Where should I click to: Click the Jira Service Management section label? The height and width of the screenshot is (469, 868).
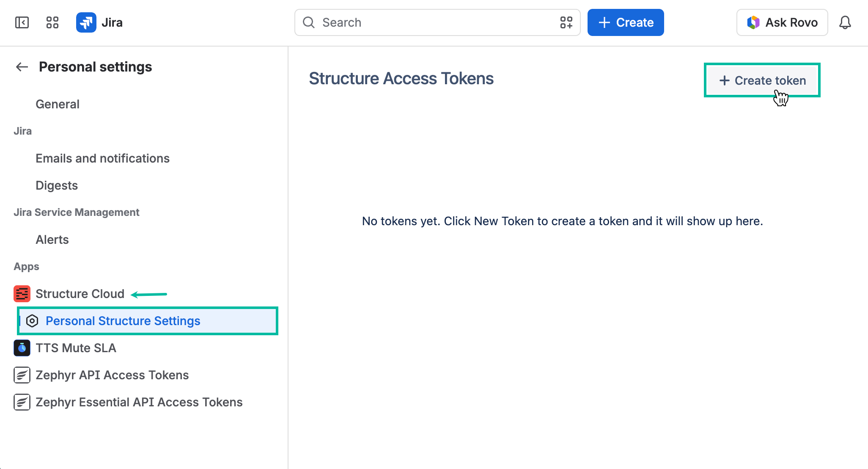77,212
